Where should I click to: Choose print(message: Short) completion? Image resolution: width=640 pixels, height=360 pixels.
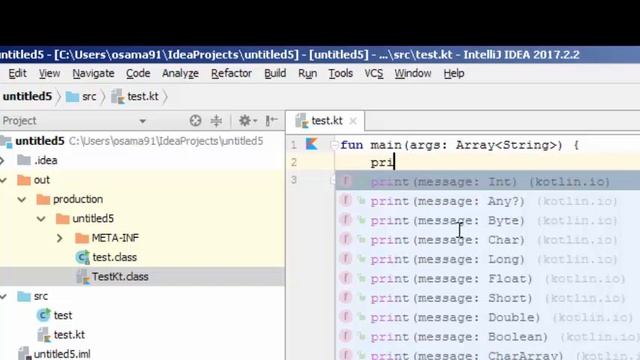(x=488, y=298)
